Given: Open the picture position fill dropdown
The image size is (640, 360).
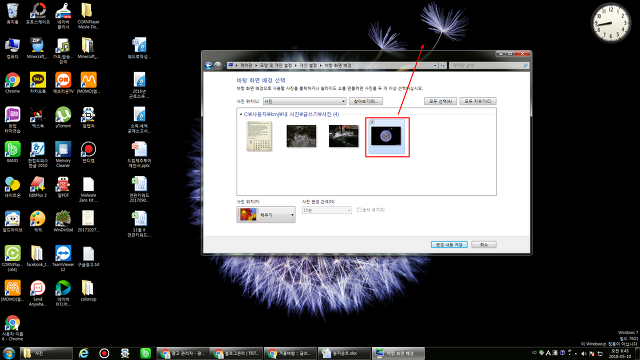Looking at the screenshot, I should pos(266,215).
